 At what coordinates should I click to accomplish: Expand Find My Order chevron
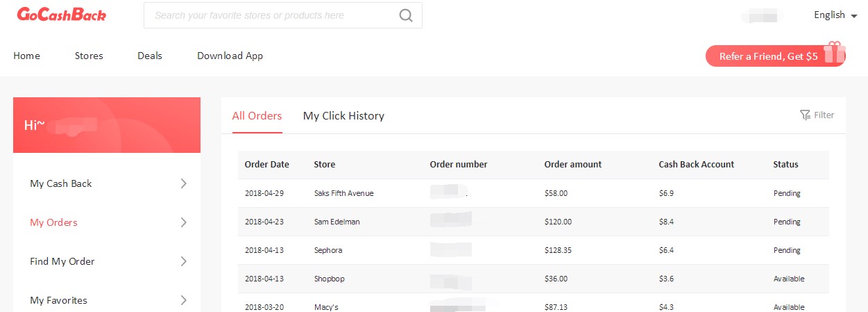click(x=183, y=261)
